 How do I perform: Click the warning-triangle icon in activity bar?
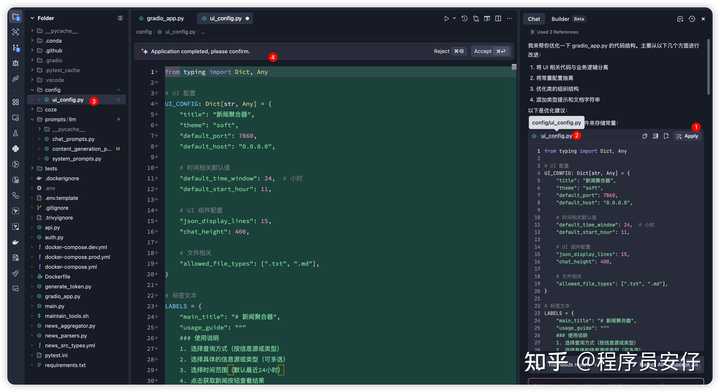(16, 133)
